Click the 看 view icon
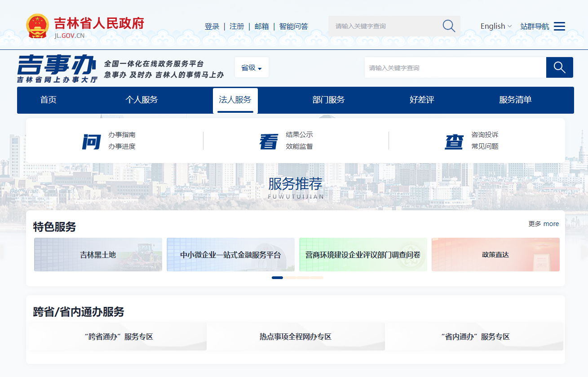The image size is (588, 377). (269, 141)
